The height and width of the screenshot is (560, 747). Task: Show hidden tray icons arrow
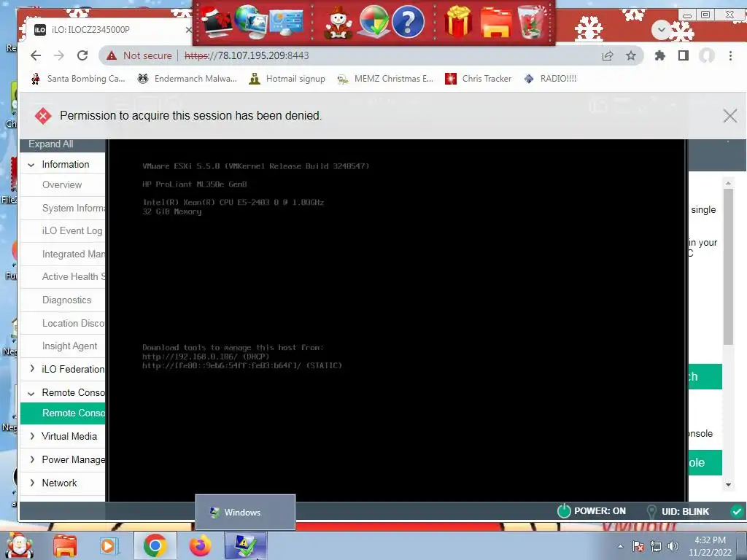(x=620, y=547)
